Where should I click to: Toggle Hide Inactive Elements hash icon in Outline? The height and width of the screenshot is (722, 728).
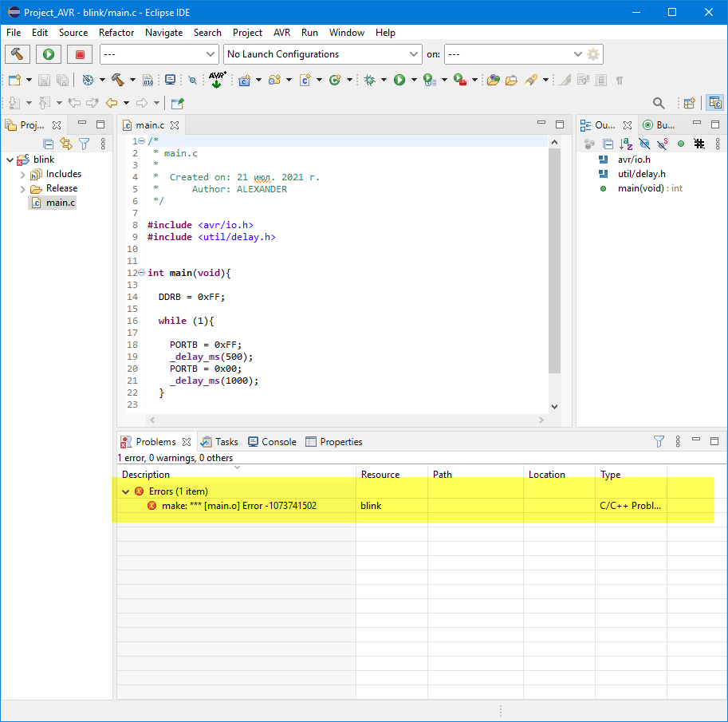point(699,144)
